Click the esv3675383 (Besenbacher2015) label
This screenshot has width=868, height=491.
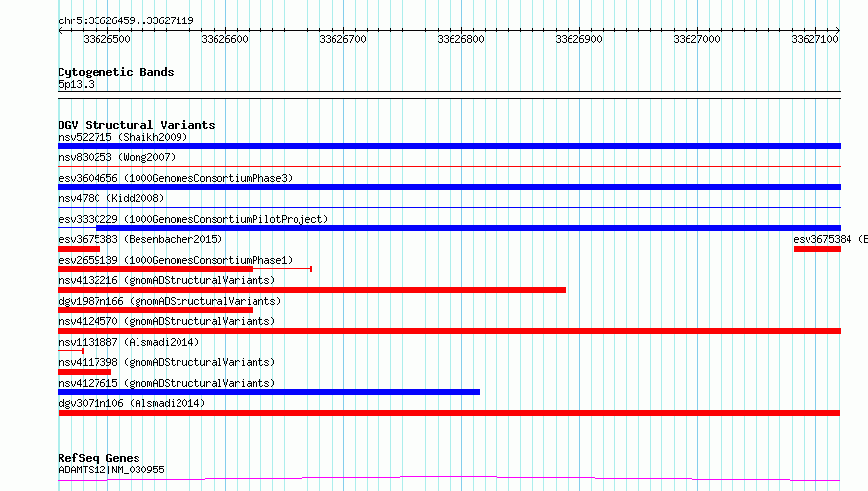tap(140, 239)
